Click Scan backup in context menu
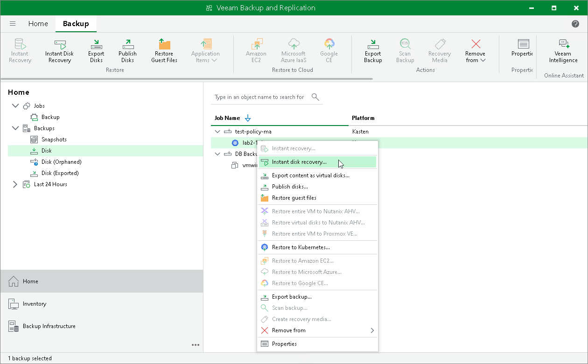Viewport: 588px width, 364px height. click(317, 308)
